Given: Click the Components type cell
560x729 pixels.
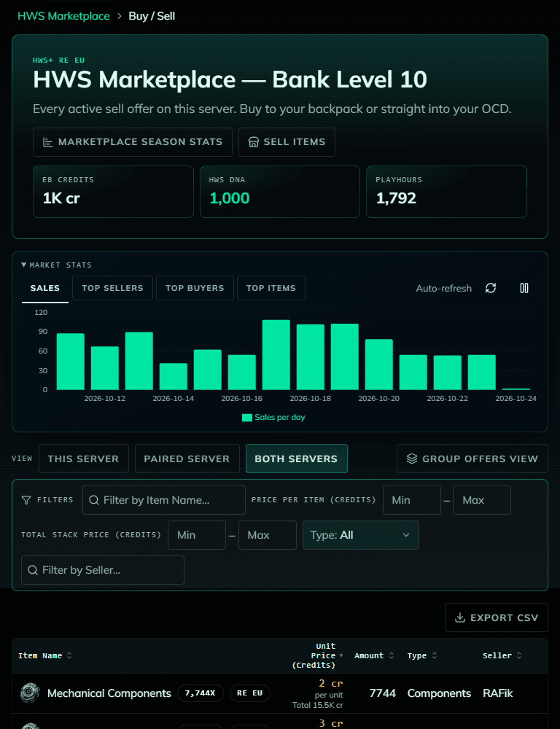Looking at the screenshot, I should pyautogui.click(x=439, y=693).
